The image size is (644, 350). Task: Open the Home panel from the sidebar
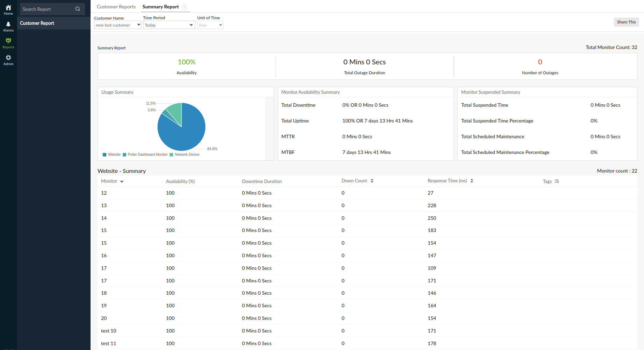[8, 9]
